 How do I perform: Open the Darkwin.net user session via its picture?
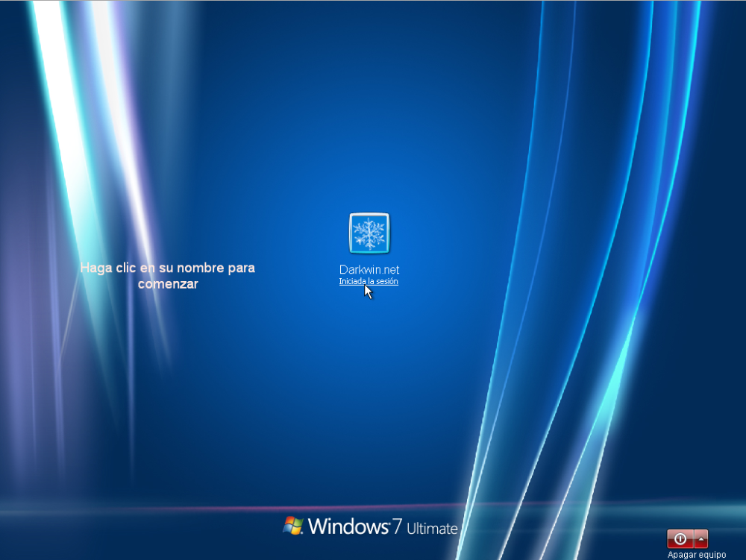click(x=369, y=233)
